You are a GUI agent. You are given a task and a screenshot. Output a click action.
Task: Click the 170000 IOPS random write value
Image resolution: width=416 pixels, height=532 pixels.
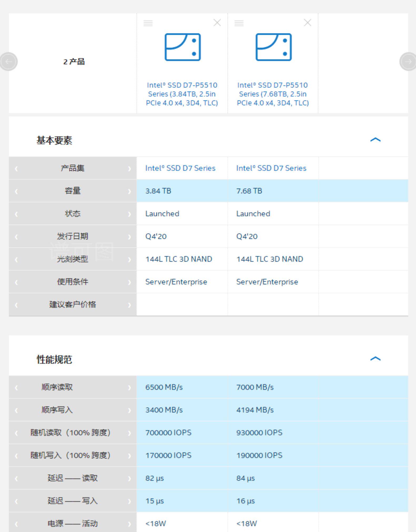[x=168, y=455]
